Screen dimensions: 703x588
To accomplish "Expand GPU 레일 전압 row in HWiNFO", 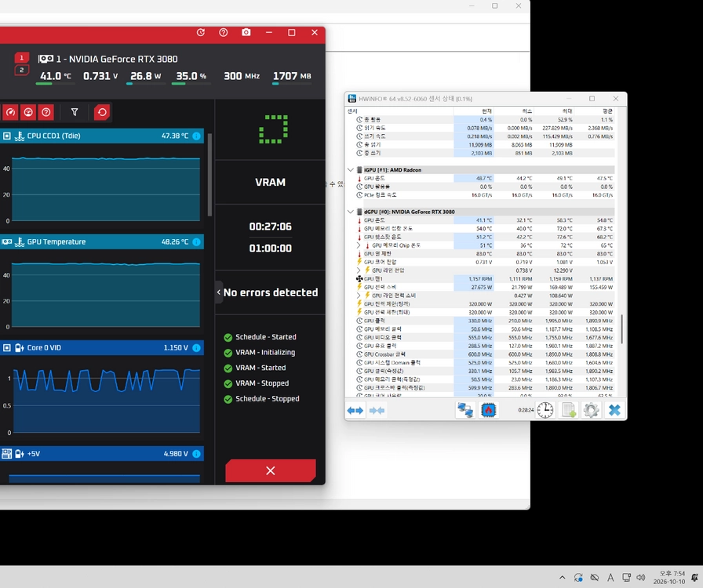I will click(359, 270).
